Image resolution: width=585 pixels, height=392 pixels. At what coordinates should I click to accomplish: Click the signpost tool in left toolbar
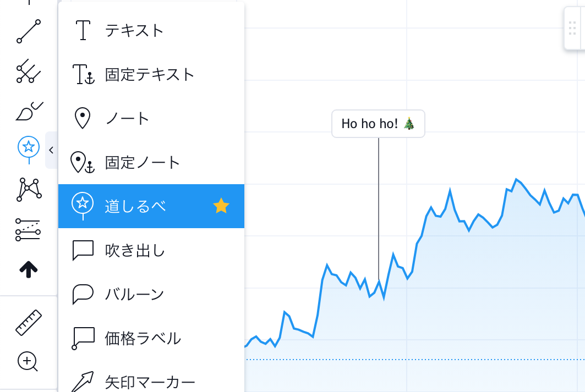tap(29, 147)
